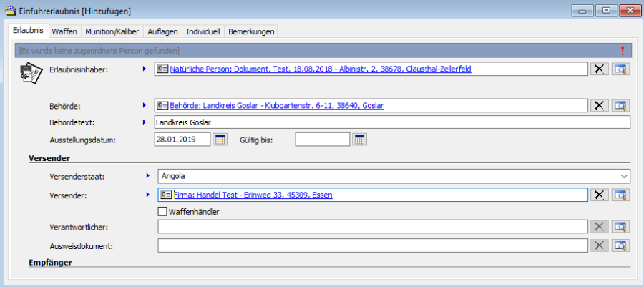Switch to the Waffen tab

(x=64, y=31)
